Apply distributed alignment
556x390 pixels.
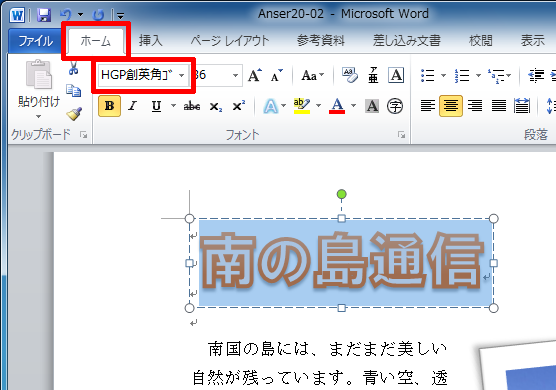click(x=522, y=106)
